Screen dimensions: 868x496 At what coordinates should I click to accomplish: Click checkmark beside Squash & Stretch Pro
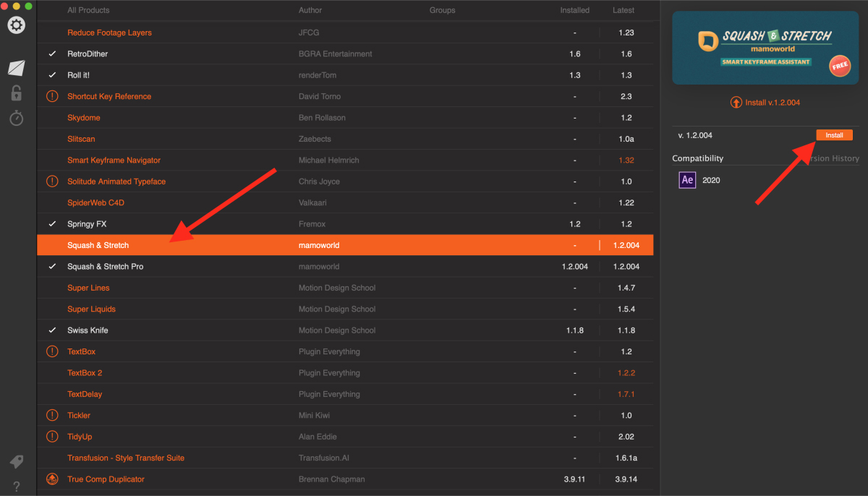[x=52, y=267]
